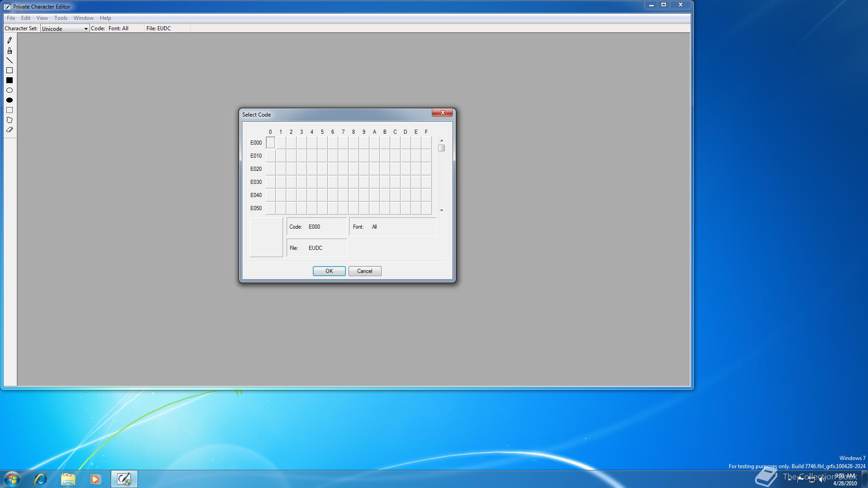Select the Hollow Rectangle tool
868x488 pixels.
coord(9,70)
